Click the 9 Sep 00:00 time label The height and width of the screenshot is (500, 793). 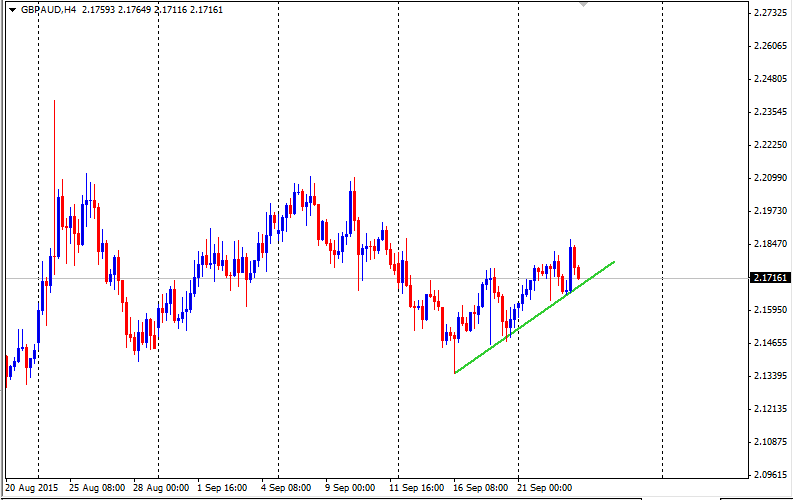pos(349,488)
